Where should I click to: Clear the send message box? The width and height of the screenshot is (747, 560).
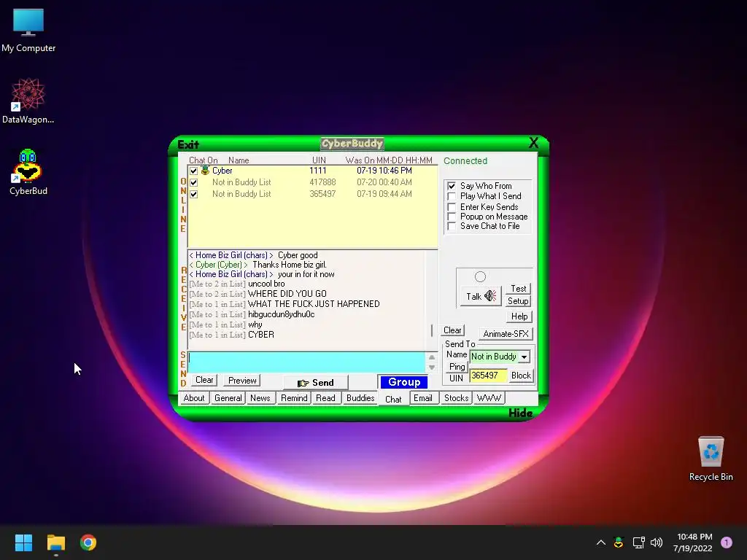click(x=204, y=380)
